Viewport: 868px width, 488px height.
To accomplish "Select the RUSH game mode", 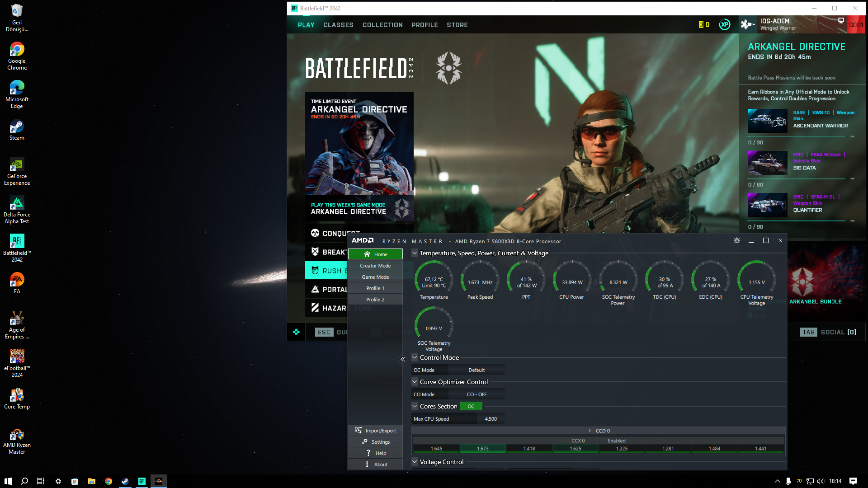I will (x=326, y=271).
